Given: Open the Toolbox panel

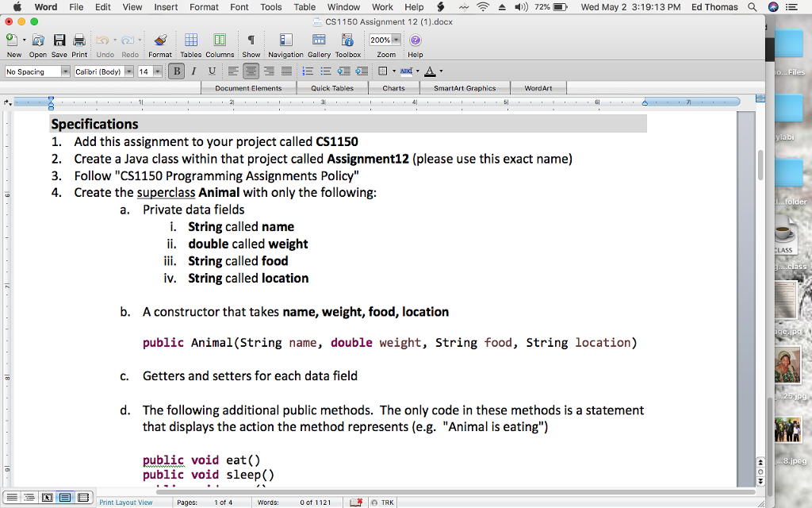Looking at the screenshot, I should coord(347,40).
